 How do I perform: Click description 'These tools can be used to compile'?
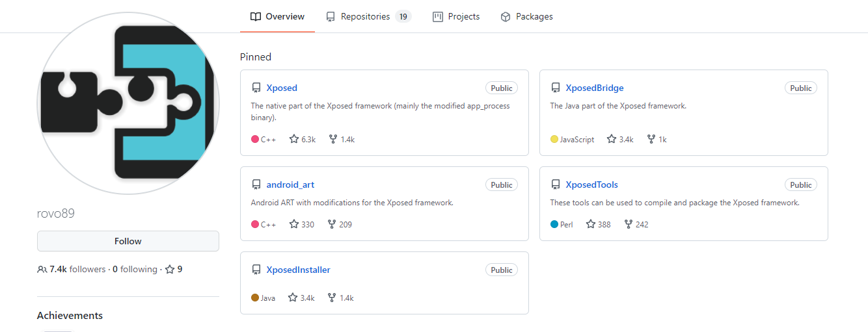click(675, 202)
